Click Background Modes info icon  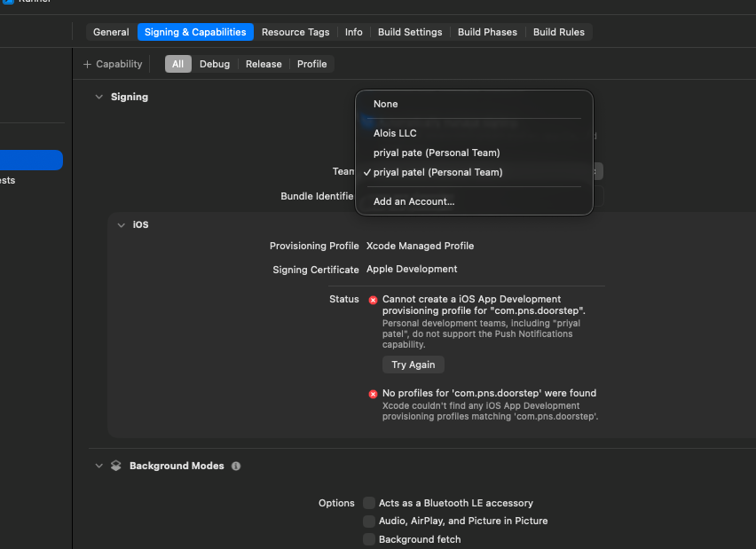point(236,467)
